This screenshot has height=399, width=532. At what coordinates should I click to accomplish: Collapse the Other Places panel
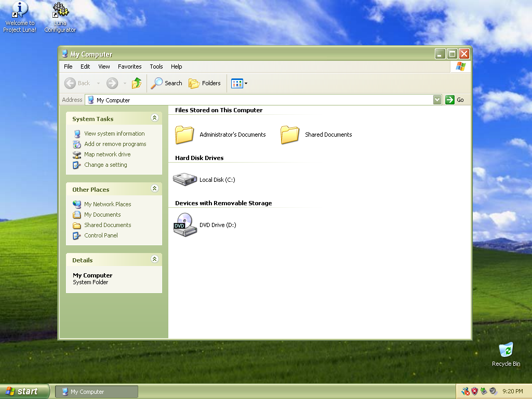(154, 189)
